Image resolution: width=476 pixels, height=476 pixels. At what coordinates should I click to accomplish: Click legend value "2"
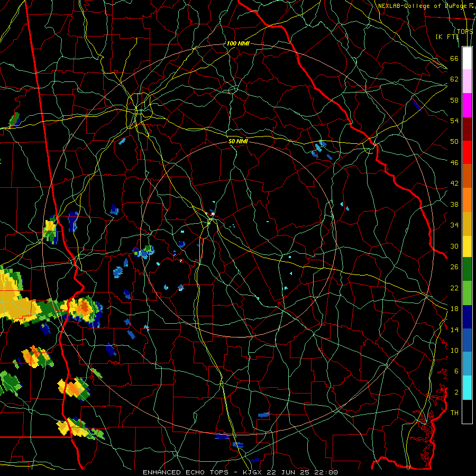click(456, 392)
